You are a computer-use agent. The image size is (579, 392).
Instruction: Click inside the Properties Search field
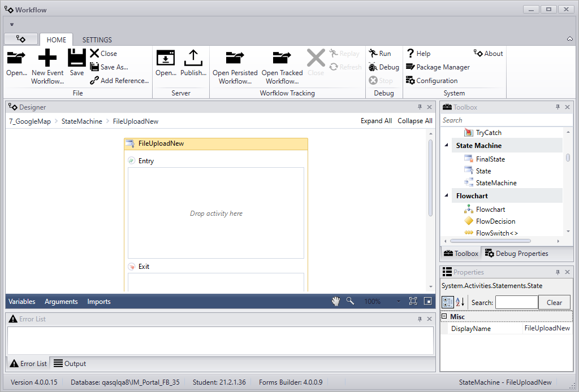(x=516, y=302)
